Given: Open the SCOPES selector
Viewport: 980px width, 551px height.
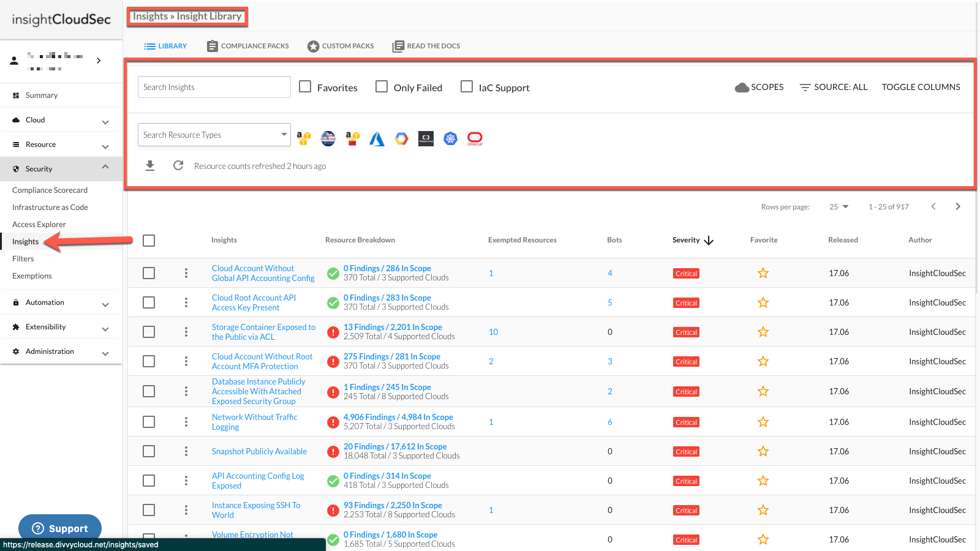Looking at the screenshot, I should pos(759,87).
